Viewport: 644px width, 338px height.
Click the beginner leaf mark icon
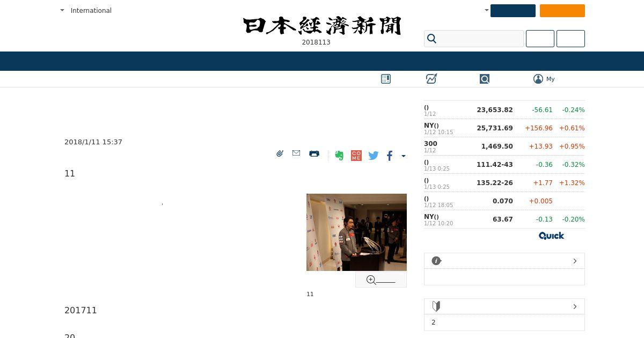436,306
